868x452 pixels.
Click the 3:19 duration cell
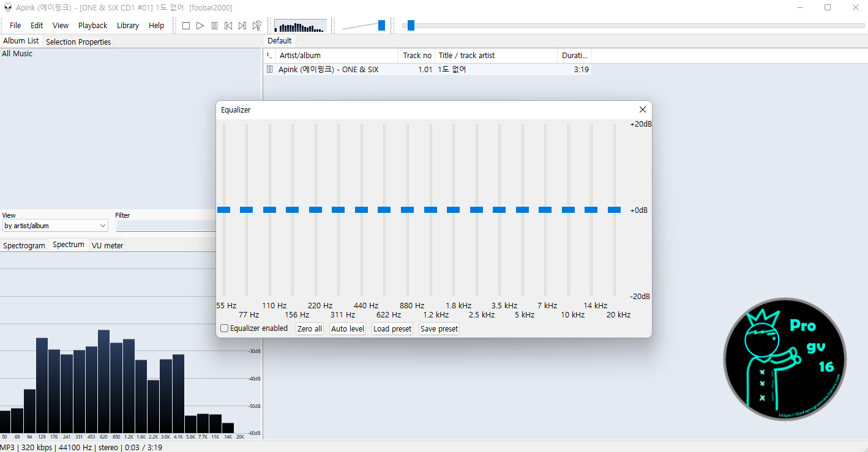[x=582, y=70]
